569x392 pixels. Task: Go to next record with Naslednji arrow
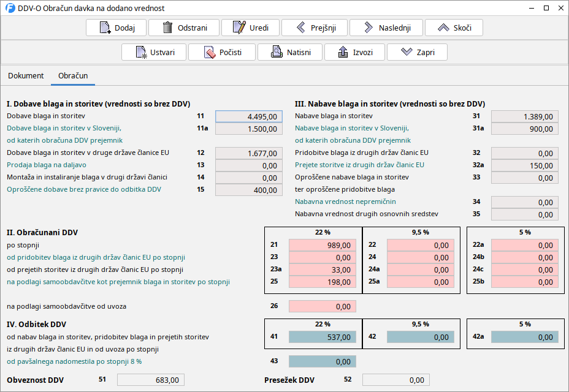pyautogui.click(x=368, y=28)
